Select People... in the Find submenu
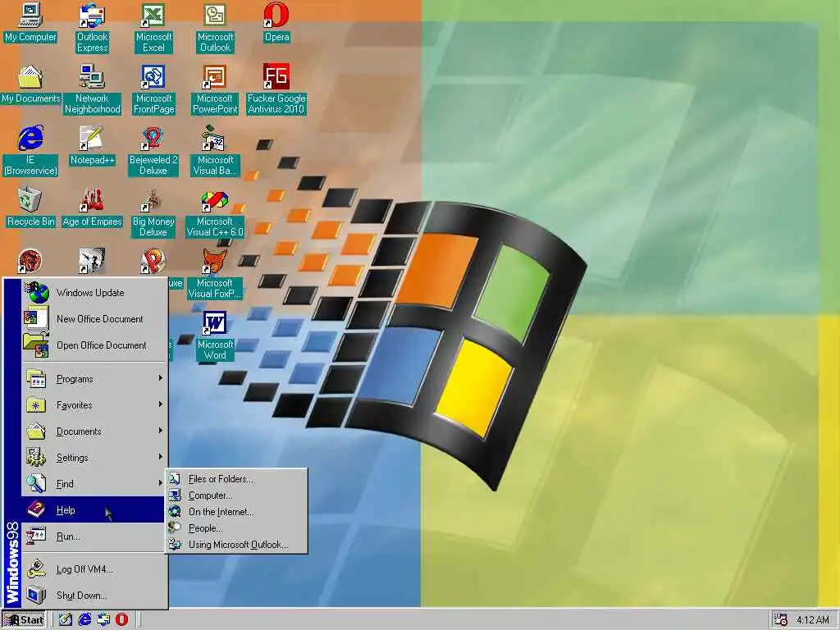 236,528
